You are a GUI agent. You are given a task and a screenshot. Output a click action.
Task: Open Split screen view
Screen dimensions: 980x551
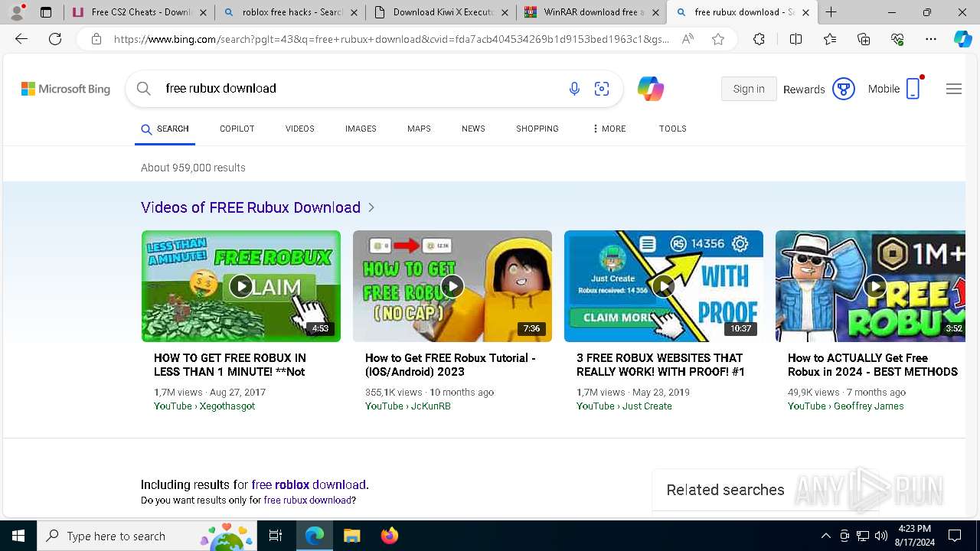click(795, 39)
